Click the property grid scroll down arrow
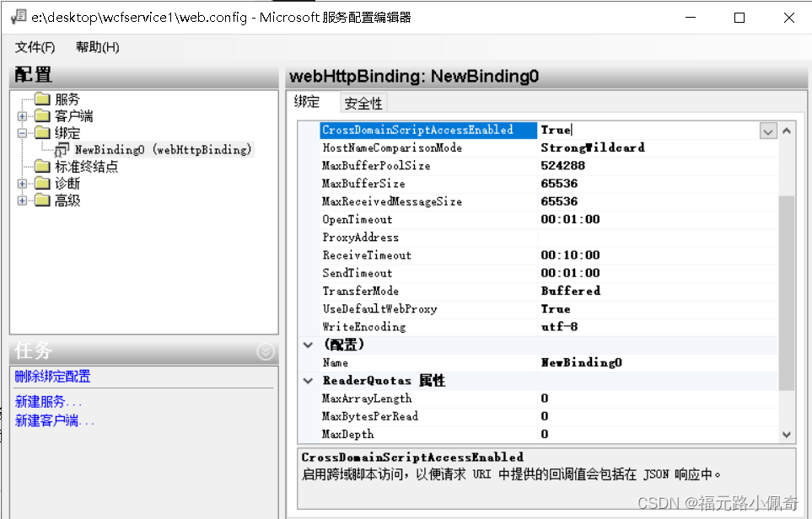This screenshot has height=519, width=812. coord(786,435)
